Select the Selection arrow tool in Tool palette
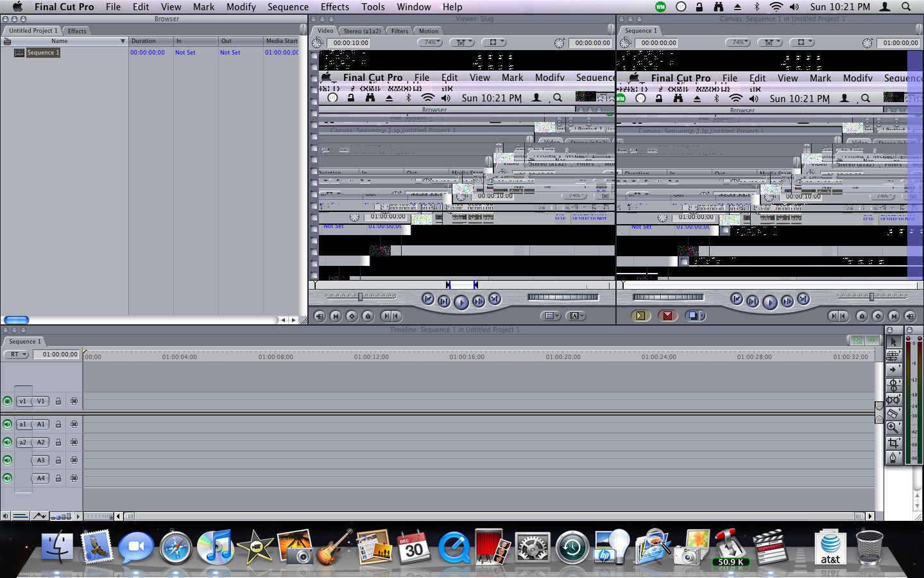The width and height of the screenshot is (924, 578). pos(893,342)
